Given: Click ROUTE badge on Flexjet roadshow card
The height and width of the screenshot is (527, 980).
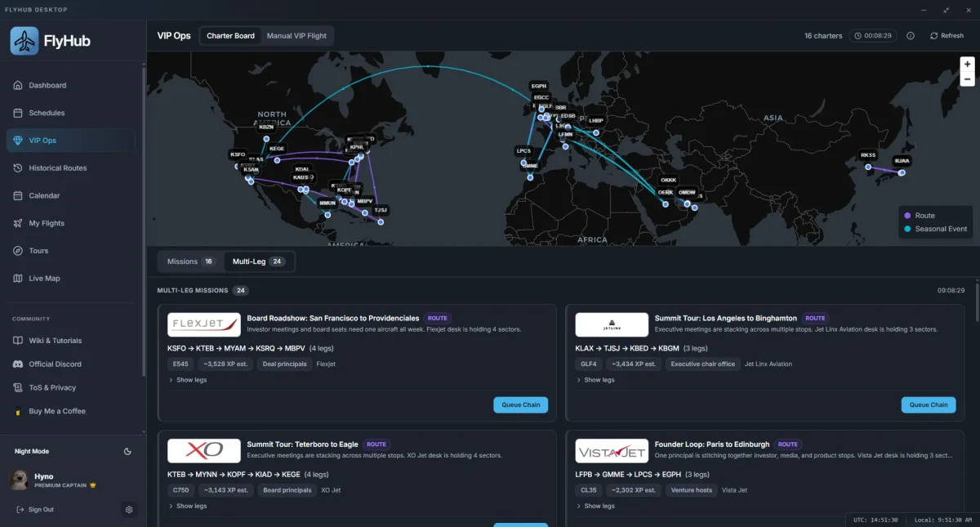Looking at the screenshot, I should [438, 318].
